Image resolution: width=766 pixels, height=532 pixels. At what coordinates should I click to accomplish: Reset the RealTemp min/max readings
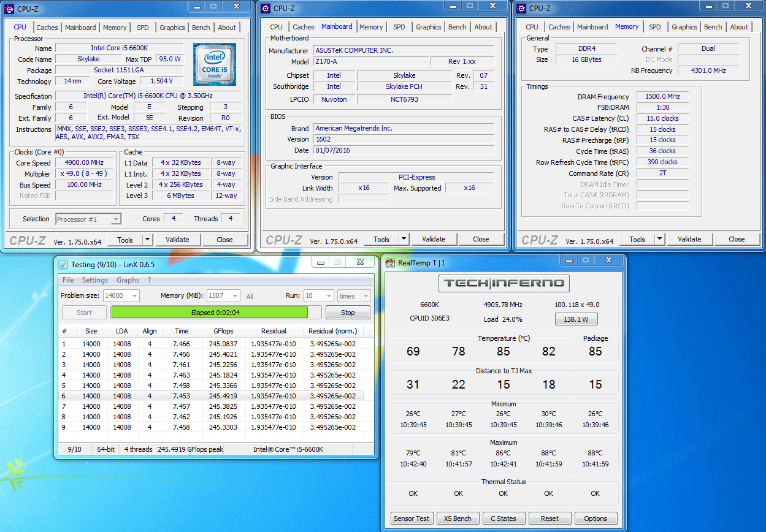coord(550,519)
